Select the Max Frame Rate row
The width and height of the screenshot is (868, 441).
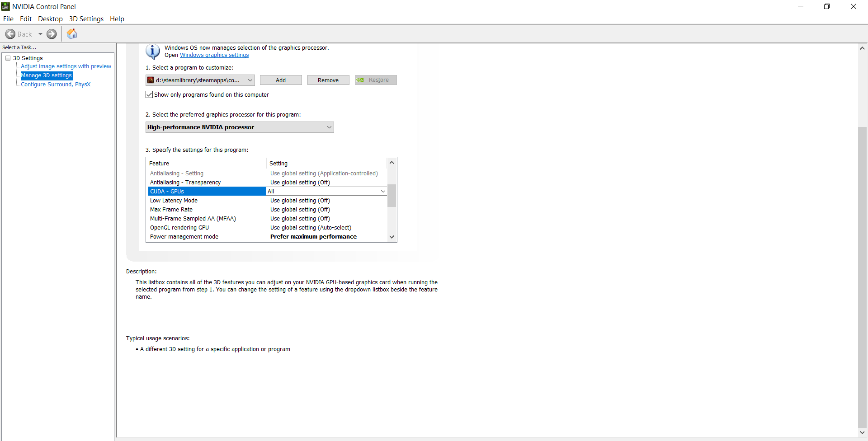(268, 210)
